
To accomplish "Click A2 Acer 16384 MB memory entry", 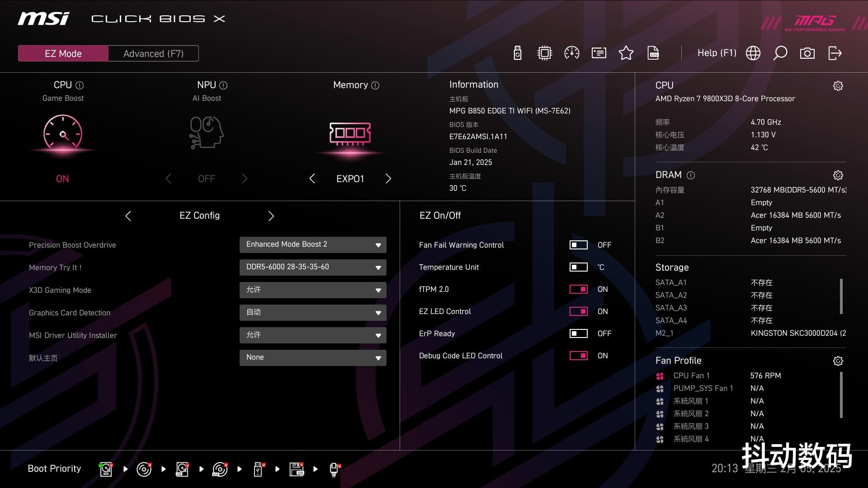I will [x=748, y=215].
